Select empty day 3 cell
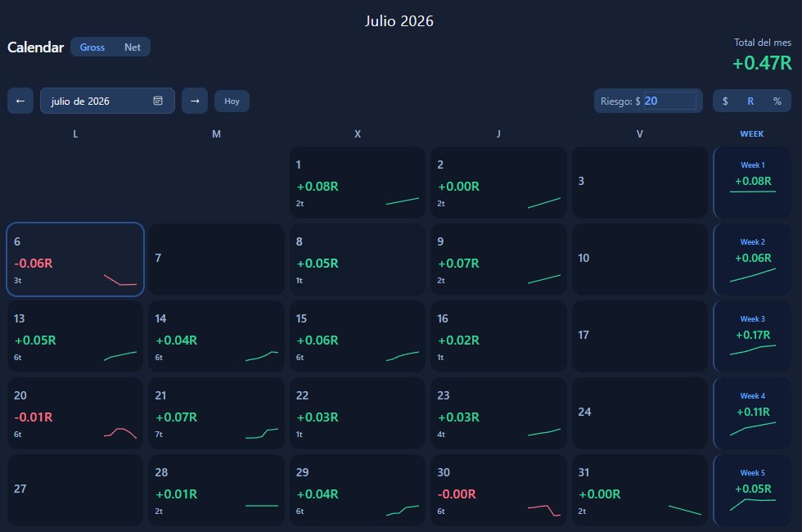802x532 pixels. coord(640,183)
